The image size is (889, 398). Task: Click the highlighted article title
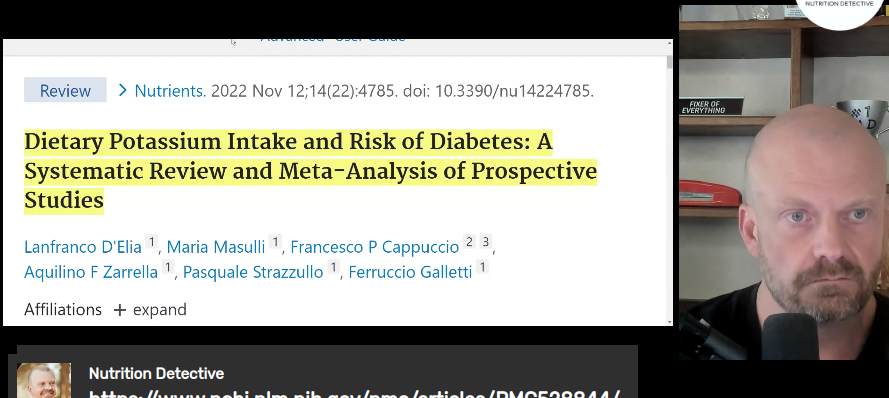click(310, 171)
